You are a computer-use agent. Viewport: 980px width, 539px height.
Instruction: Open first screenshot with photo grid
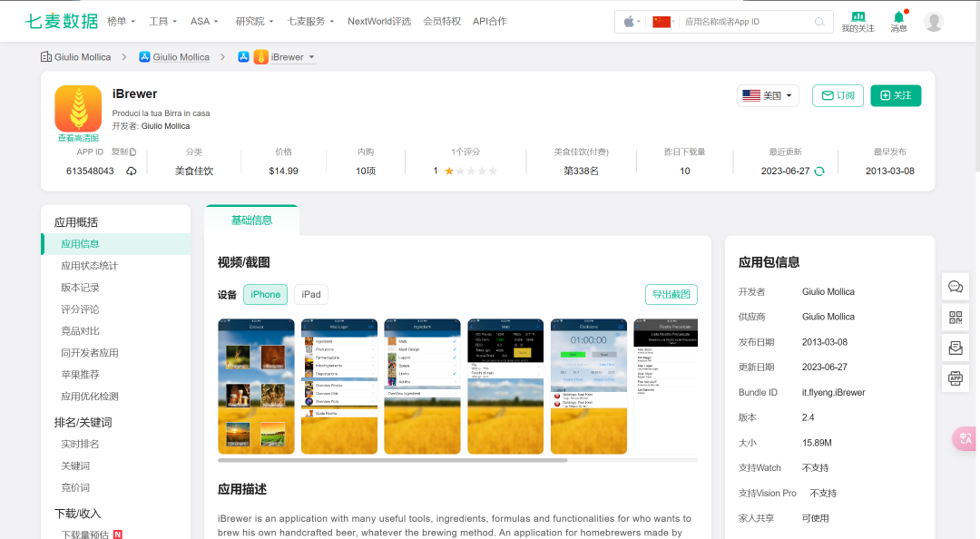point(256,387)
